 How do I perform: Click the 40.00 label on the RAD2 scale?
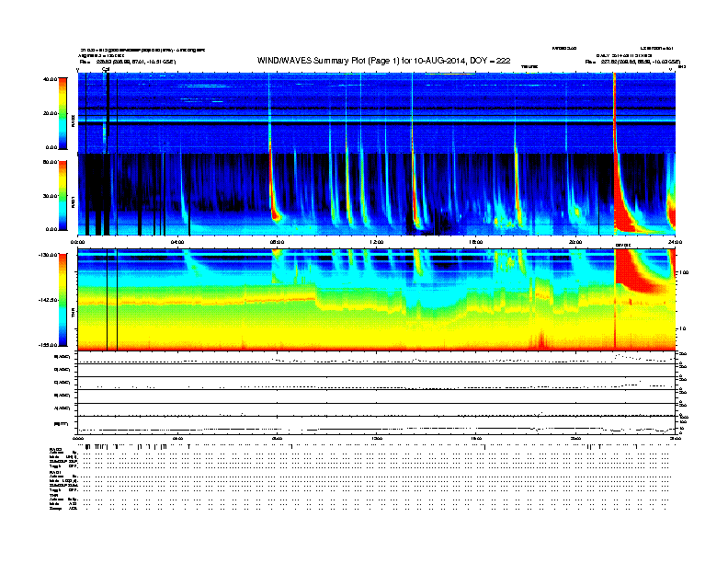[x=50, y=79]
